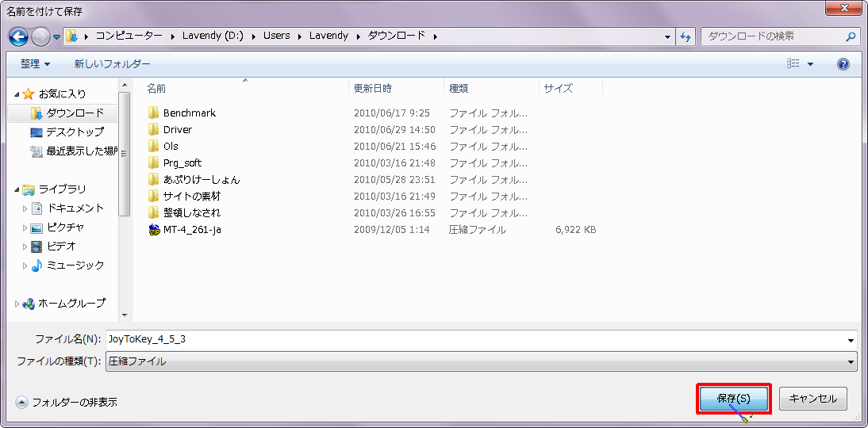Click the Back navigation arrow button
868x428 pixels.
click(18, 37)
